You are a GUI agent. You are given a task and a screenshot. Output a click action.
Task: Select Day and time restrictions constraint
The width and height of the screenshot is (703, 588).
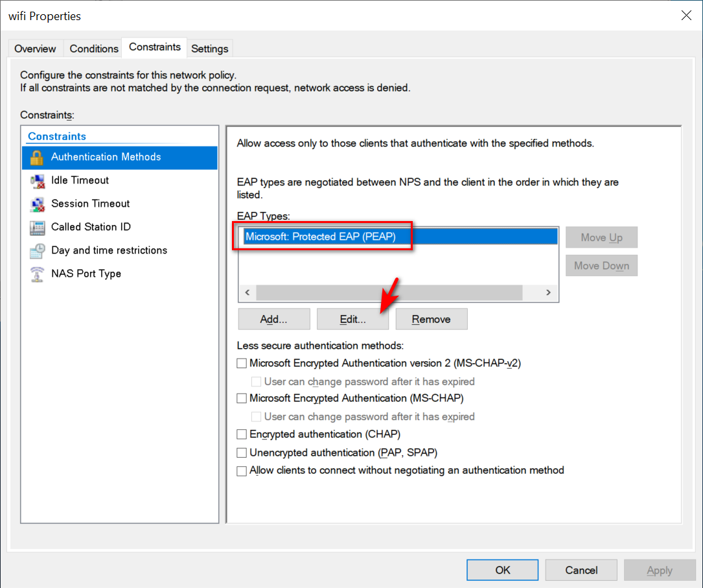[x=120, y=250]
